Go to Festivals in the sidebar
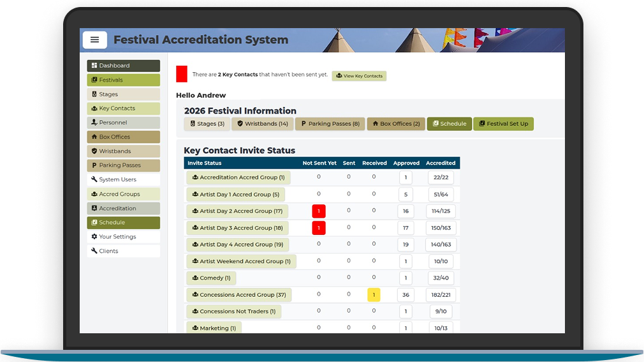 coord(123,80)
